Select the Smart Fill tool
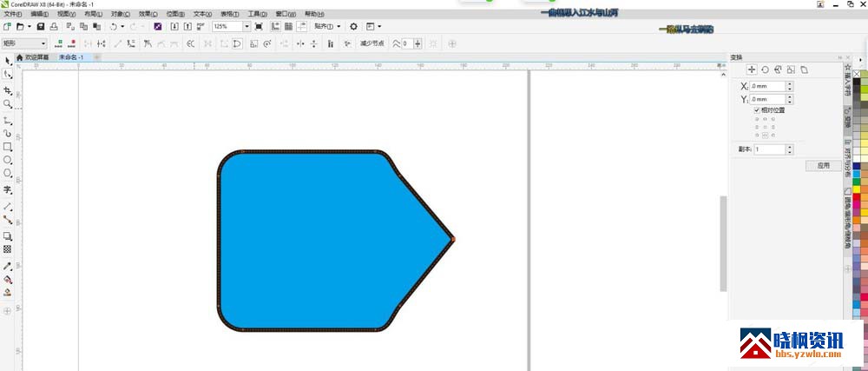 click(x=7, y=293)
